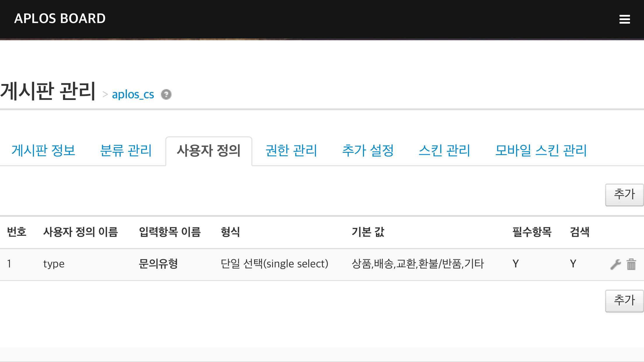The width and height of the screenshot is (644, 362).
Task: Open the aplos_cs board link
Action: point(133,94)
